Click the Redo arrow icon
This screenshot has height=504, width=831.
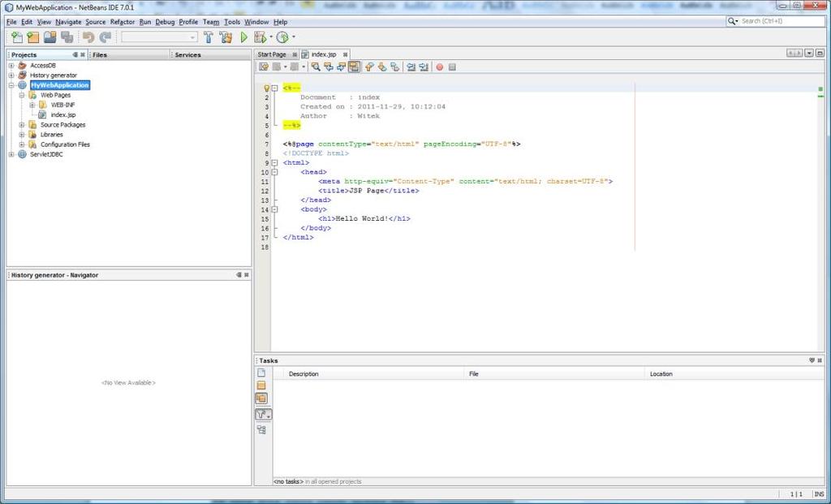click(105, 37)
